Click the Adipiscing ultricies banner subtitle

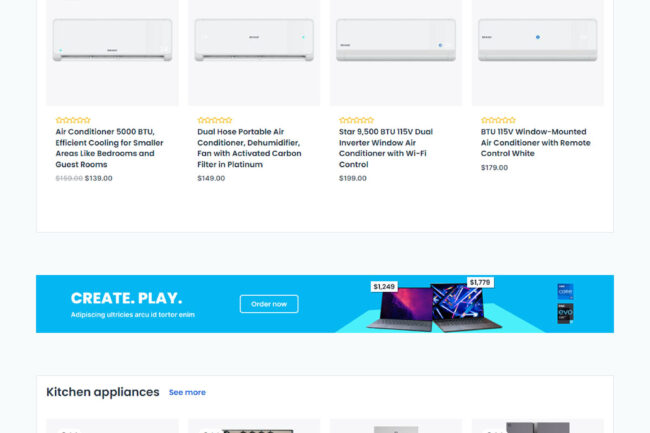pyautogui.click(x=133, y=314)
